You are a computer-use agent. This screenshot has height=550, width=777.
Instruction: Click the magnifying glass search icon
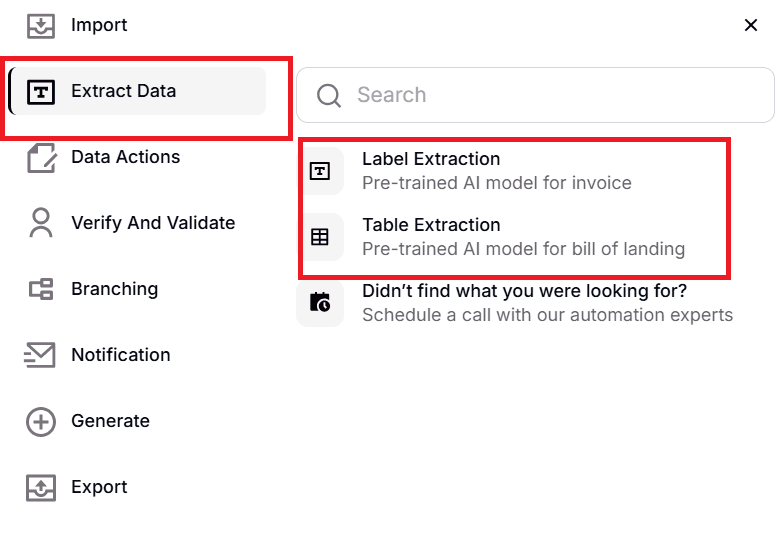click(x=329, y=96)
